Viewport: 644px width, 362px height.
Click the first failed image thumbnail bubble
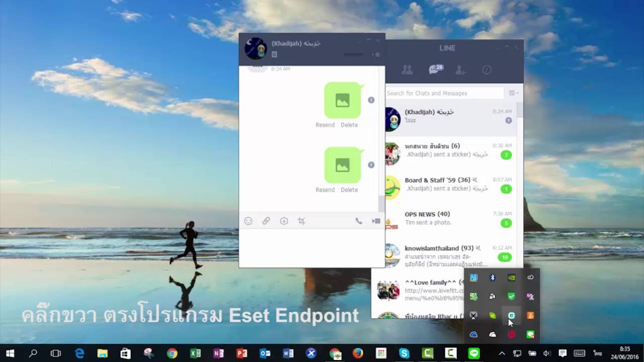tap(343, 100)
